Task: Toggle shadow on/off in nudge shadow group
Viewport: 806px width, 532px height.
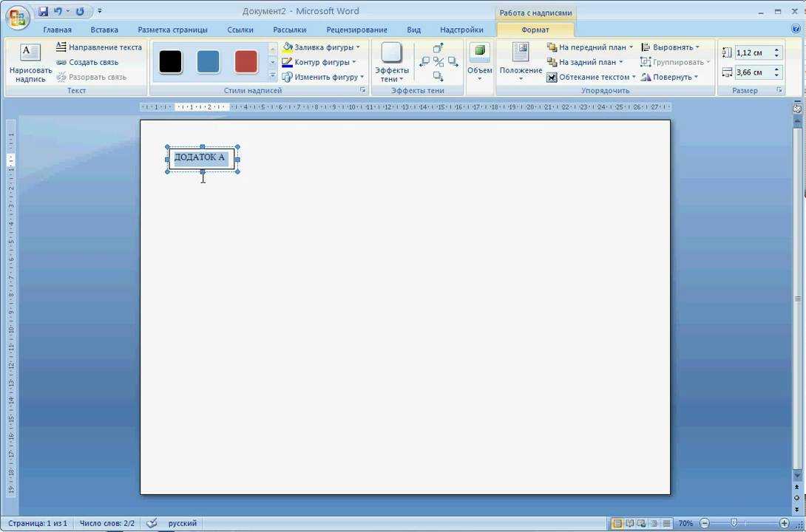Action: 438,62
